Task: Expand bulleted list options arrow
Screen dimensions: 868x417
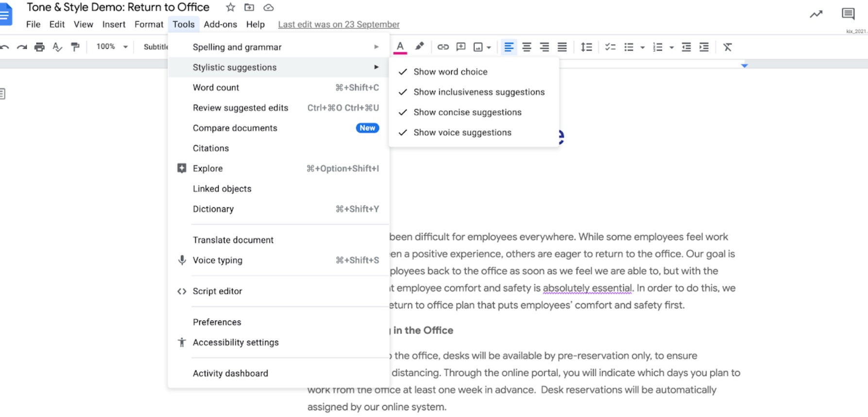Action: pos(642,48)
